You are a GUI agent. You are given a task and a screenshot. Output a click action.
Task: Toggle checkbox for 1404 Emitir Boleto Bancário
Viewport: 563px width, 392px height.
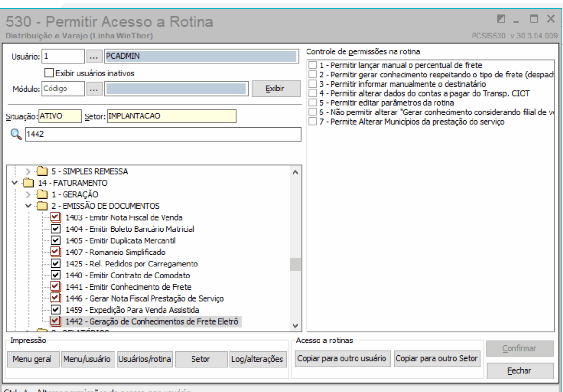click(55, 228)
